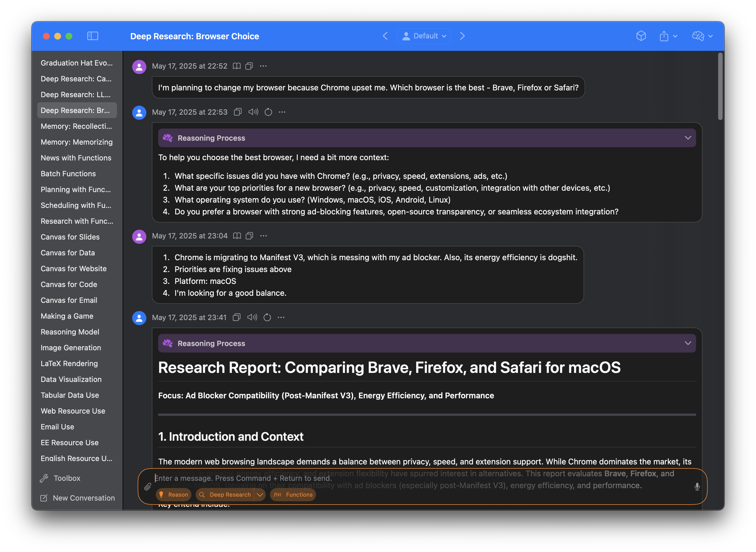Open book icon on 22:52 message

(x=236, y=66)
